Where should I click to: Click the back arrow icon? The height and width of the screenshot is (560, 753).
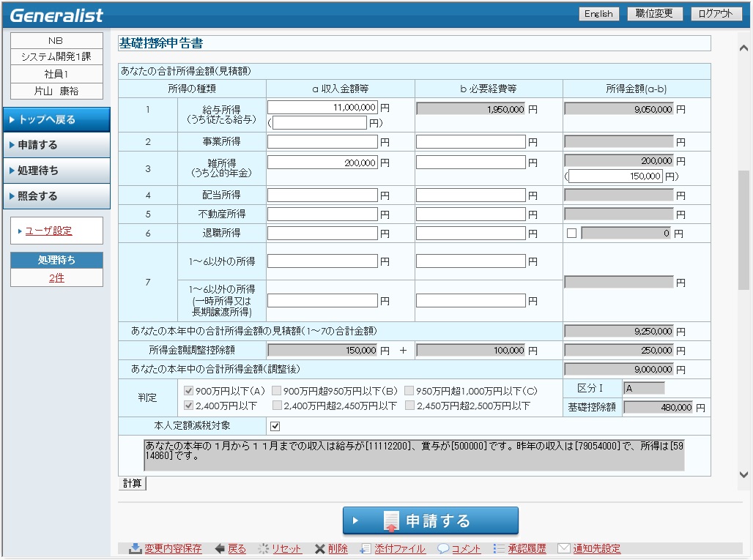(220, 548)
